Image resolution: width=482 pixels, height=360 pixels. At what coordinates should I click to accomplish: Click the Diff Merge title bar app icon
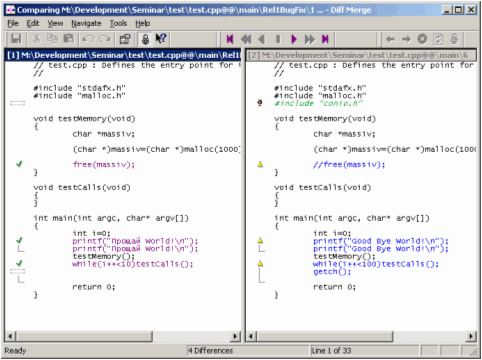click(11, 10)
